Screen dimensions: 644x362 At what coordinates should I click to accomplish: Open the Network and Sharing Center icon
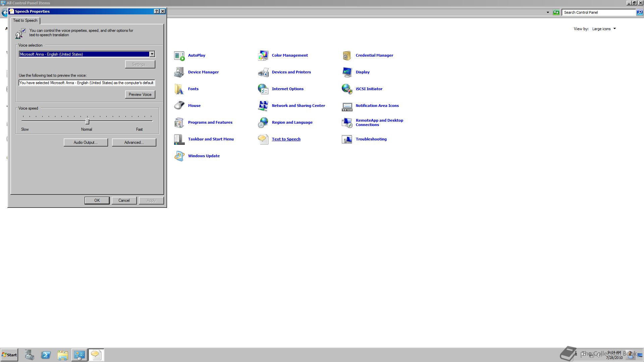tap(263, 106)
